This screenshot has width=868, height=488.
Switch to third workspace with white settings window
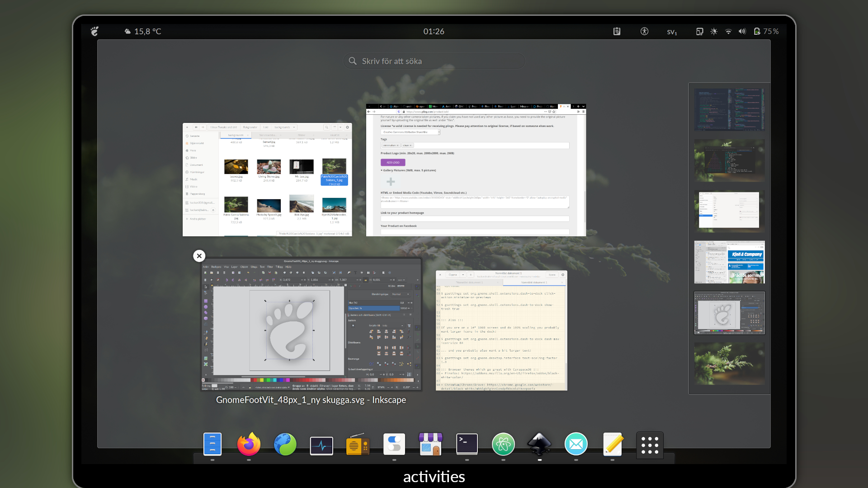click(x=730, y=211)
